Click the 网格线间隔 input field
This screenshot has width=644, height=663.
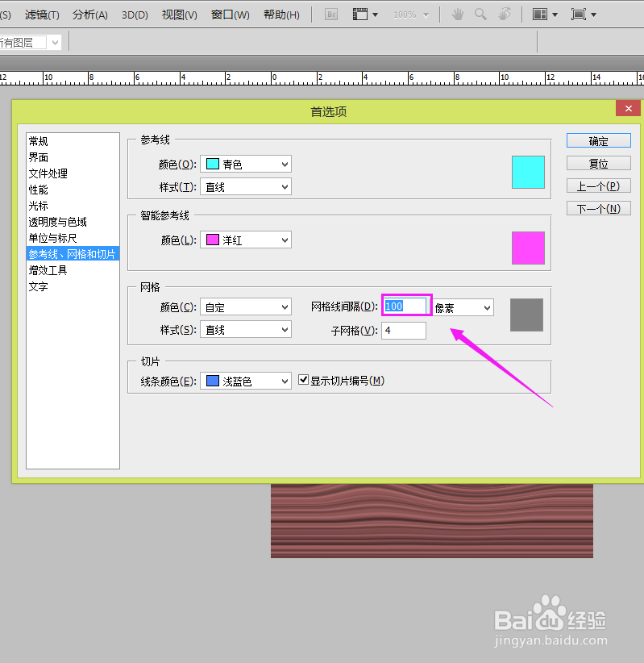[x=405, y=306]
